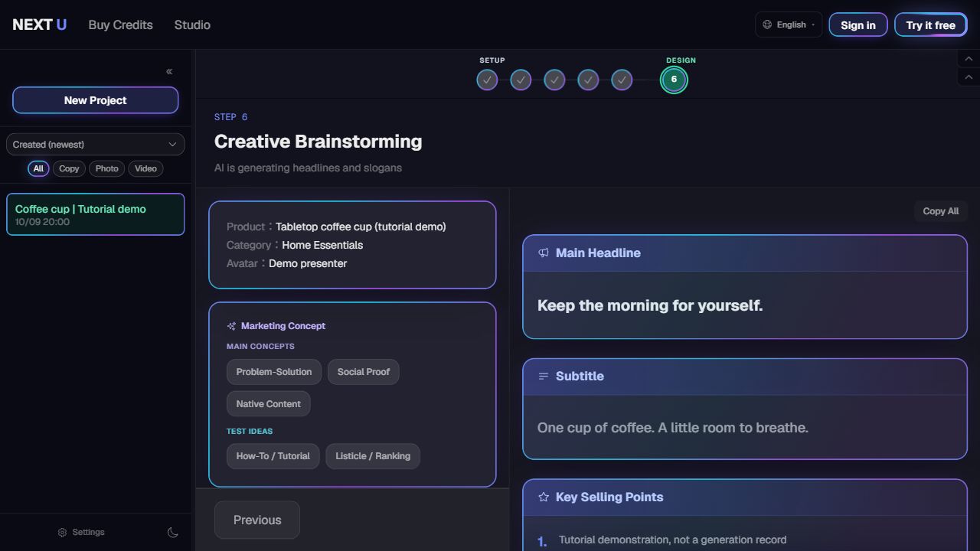Click the headline text "Keep the morning for yourself."
Image resolution: width=980 pixels, height=551 pixels.
point(650,305)
